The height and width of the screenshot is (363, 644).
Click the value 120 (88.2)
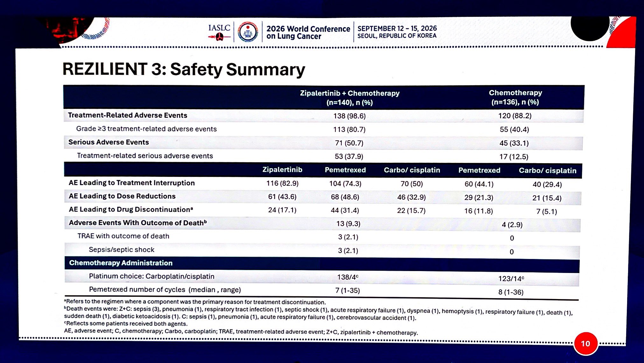point(515,116)
